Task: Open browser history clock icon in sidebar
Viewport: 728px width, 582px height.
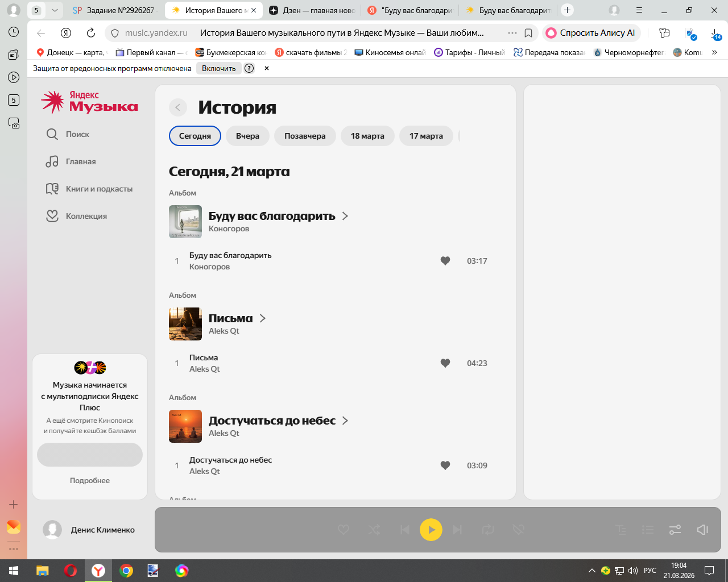Action: click(x=14, y=32)
